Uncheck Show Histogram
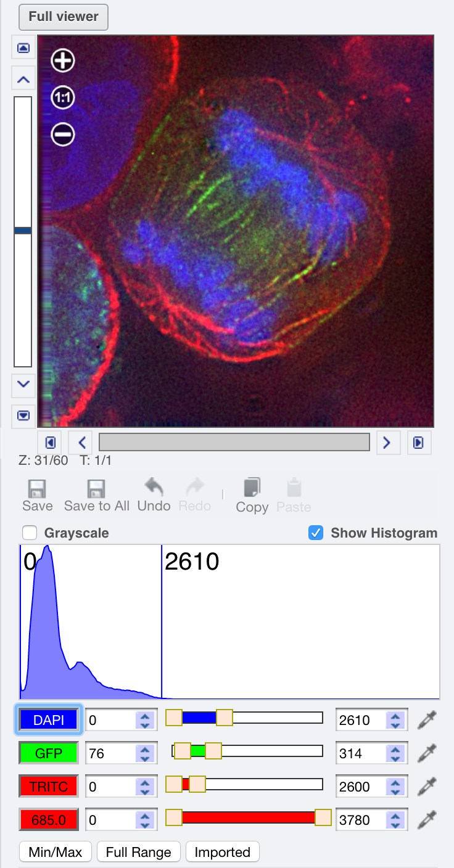Image resolution: width=454 pixels, height=868 pixels. 316,533
